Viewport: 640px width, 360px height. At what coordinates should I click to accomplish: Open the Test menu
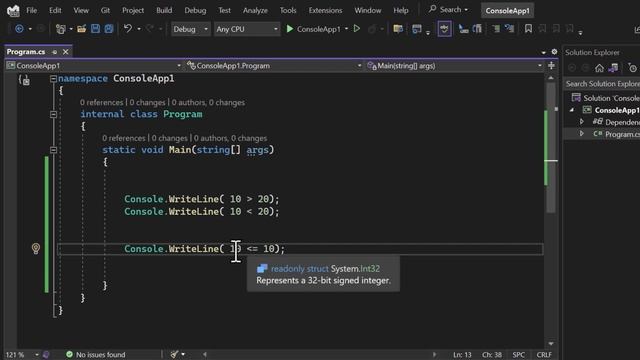click(224, 10)
